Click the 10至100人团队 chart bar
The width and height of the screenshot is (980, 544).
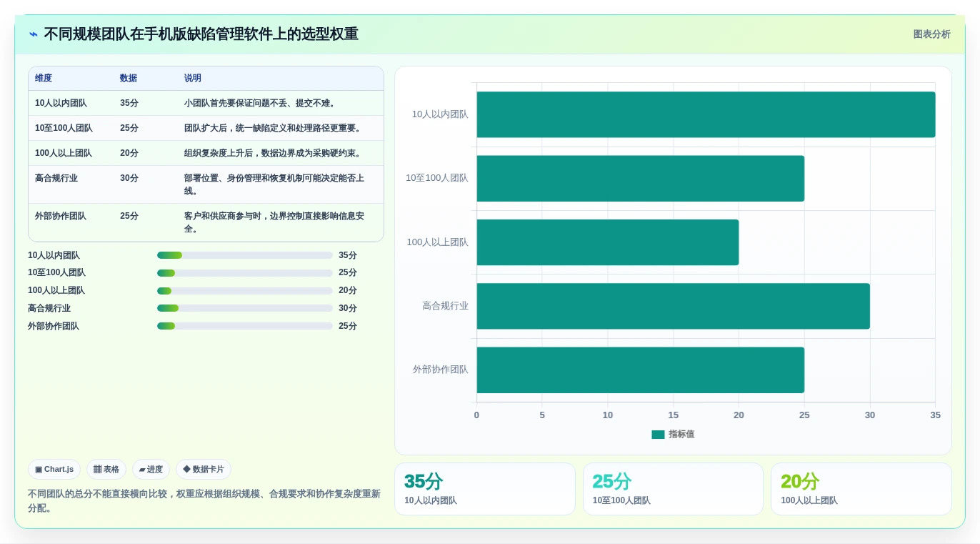[x=641, y=179]
